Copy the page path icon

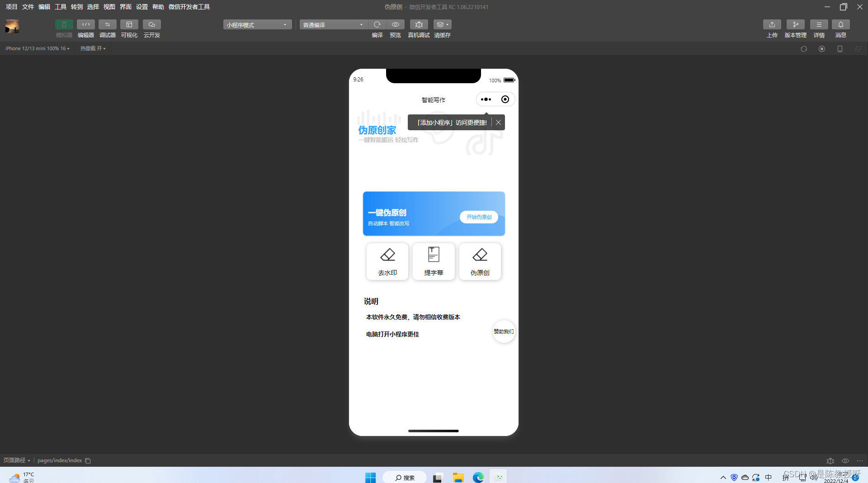(88, 461)
